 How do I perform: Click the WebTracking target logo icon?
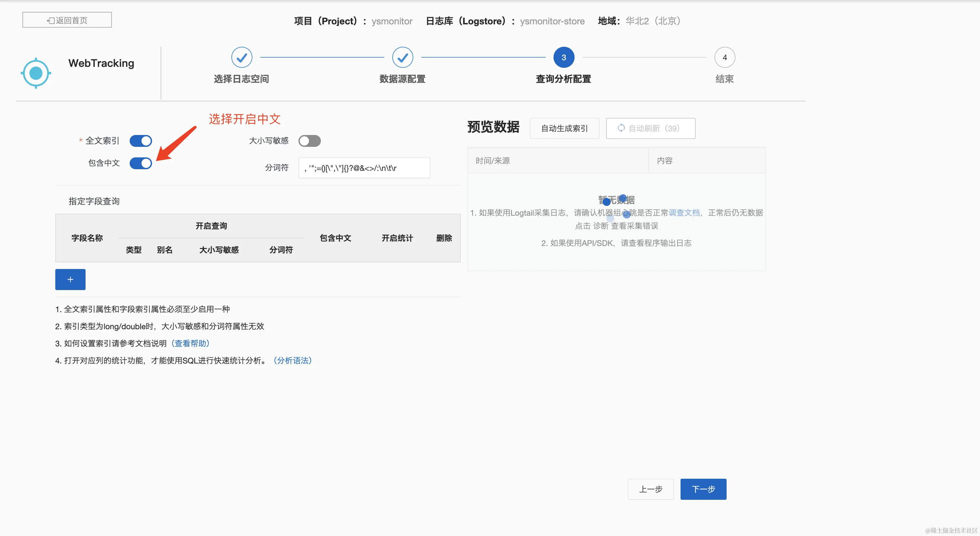click(36, 73)
